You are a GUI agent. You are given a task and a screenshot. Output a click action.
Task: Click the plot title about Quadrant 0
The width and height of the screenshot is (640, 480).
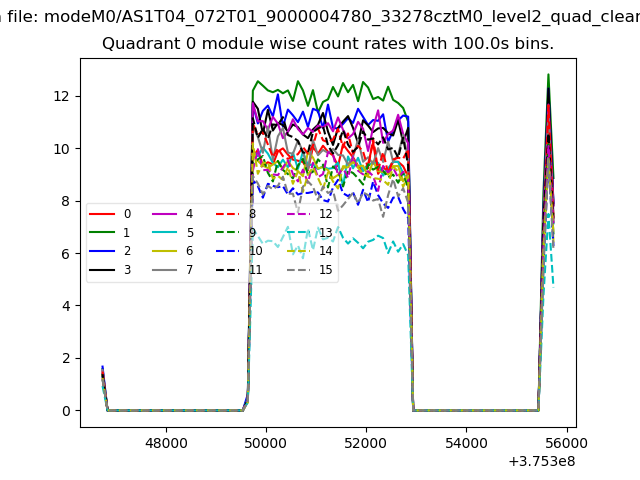[328, 45]
